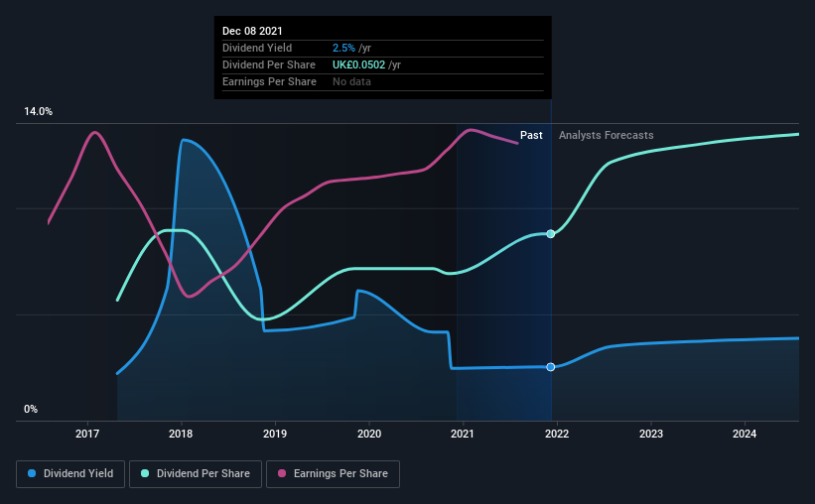The image size is (815, 504).
Task: Click the Past region label
Action: (531, 135)
